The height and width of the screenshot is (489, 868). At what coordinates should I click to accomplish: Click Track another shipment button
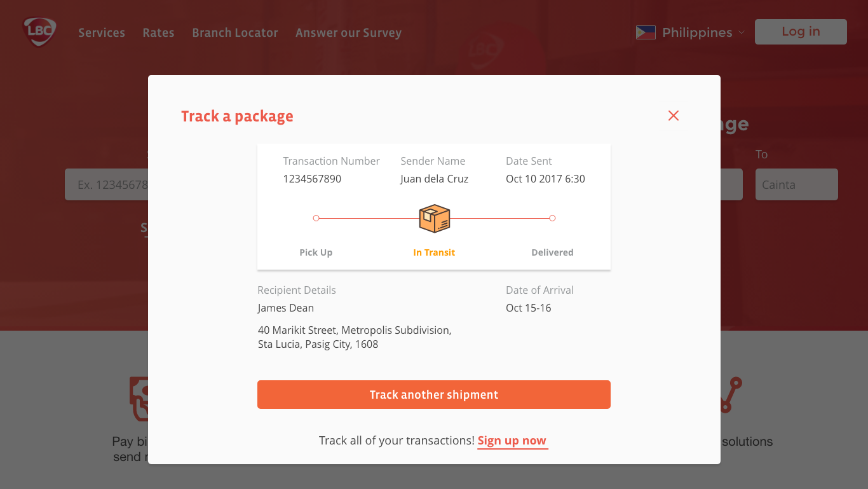[434, 394]
